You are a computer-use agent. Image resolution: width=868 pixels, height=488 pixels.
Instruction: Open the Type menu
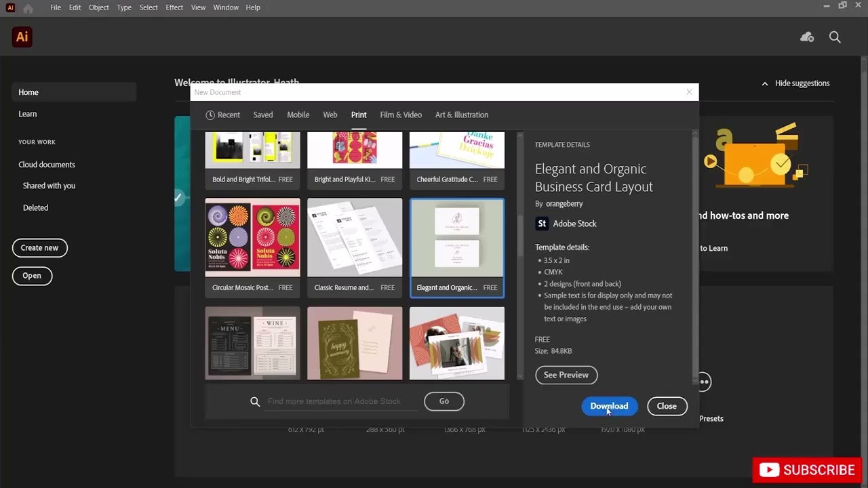pos(124,7)
